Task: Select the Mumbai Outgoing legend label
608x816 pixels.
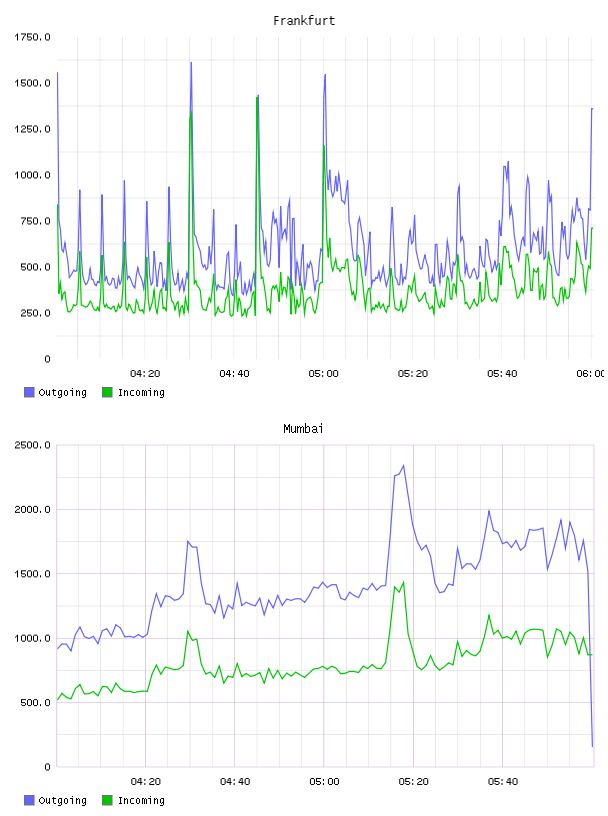Action: pyautogui.click(x=62, y=800)
